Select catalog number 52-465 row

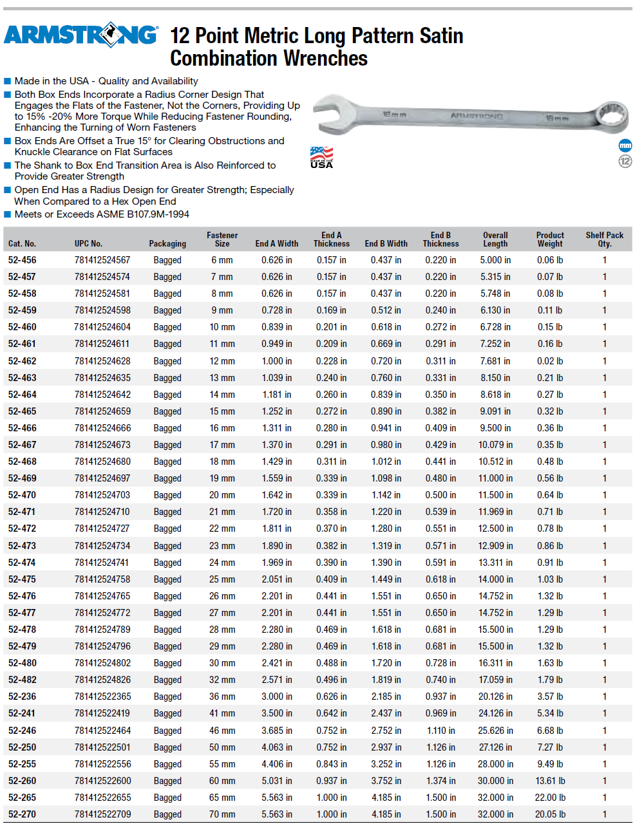click(23, 411)
